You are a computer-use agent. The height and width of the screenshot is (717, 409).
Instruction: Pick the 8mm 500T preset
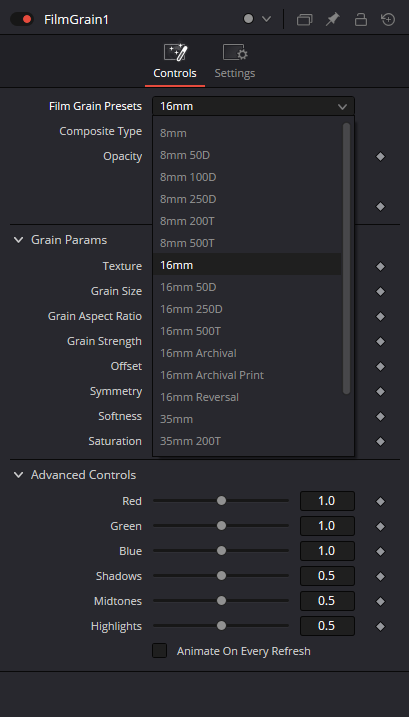pos(247,243)
